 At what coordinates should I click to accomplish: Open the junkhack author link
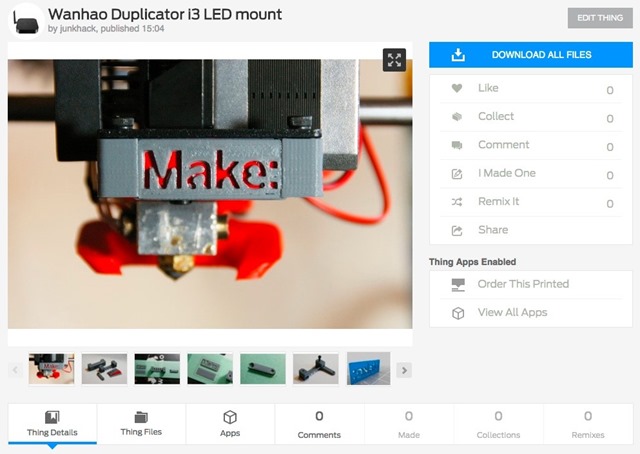[x=78, y=29]
